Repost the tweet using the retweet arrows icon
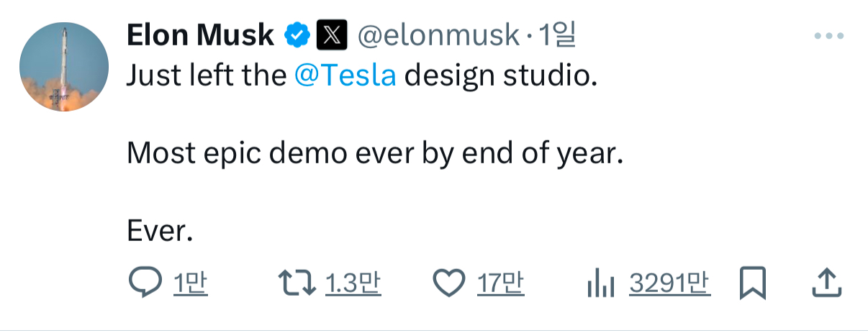 click(x=297, y=283)
